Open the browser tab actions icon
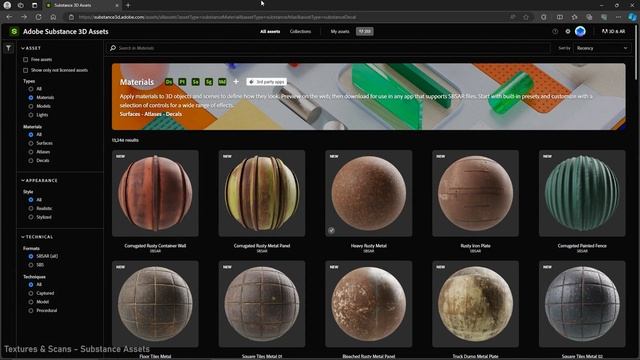The width and height of the screenshot is (640, 360). tap(34, 5)
